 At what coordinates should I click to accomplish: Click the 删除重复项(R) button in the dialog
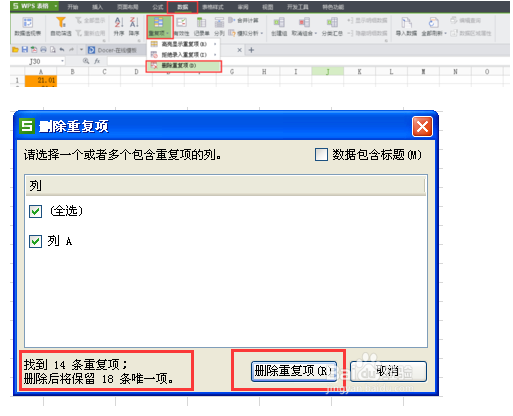[x=294, y=371]
